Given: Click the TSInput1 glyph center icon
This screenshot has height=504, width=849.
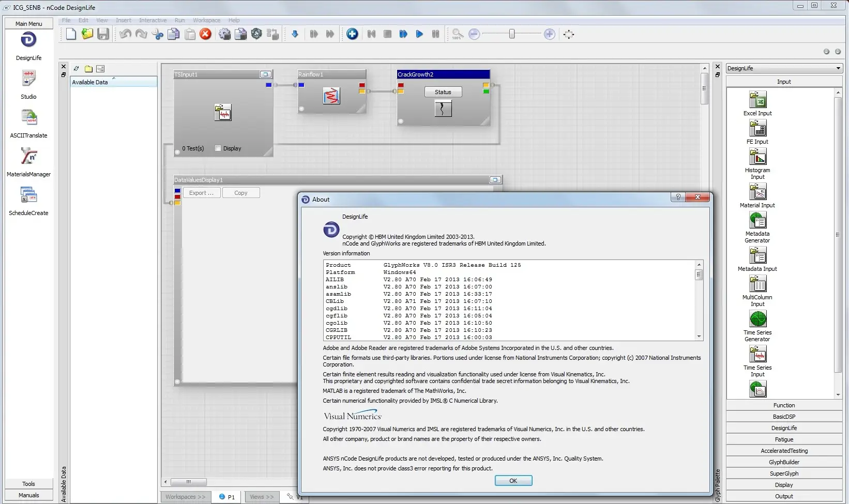Looking at the screenshot, I should click(223, 112).
